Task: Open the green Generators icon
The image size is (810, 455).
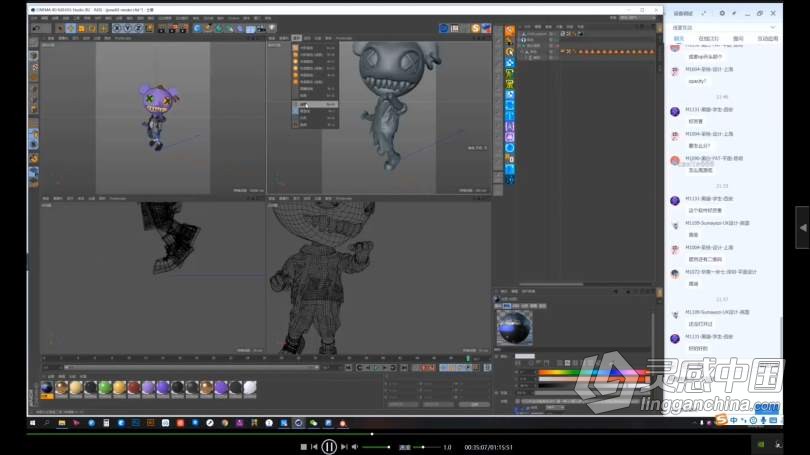Action: 219,28
